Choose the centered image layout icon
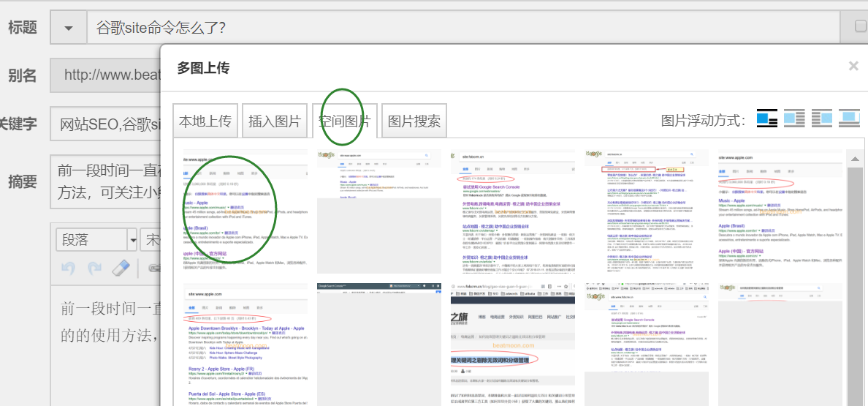This screenshot has height=406, width=868. point(849,118)
